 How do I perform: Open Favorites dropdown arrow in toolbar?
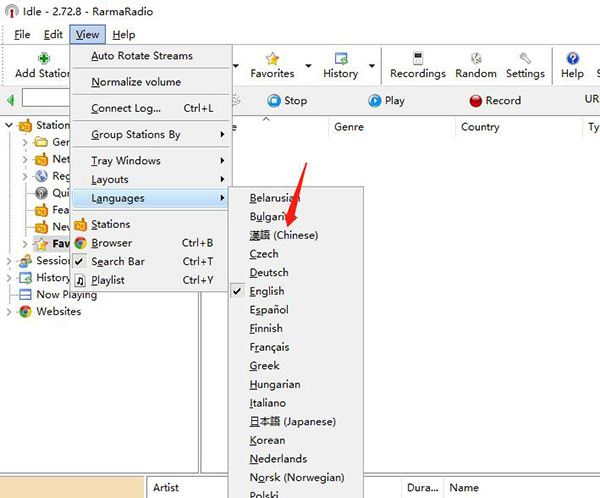tap(308, 66)
